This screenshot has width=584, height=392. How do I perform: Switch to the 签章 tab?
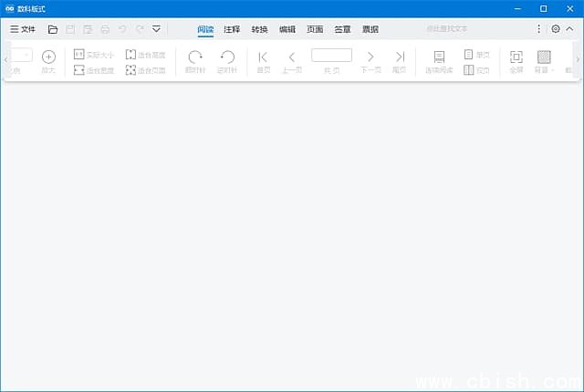pyautogui.click(x=342, y=29)
